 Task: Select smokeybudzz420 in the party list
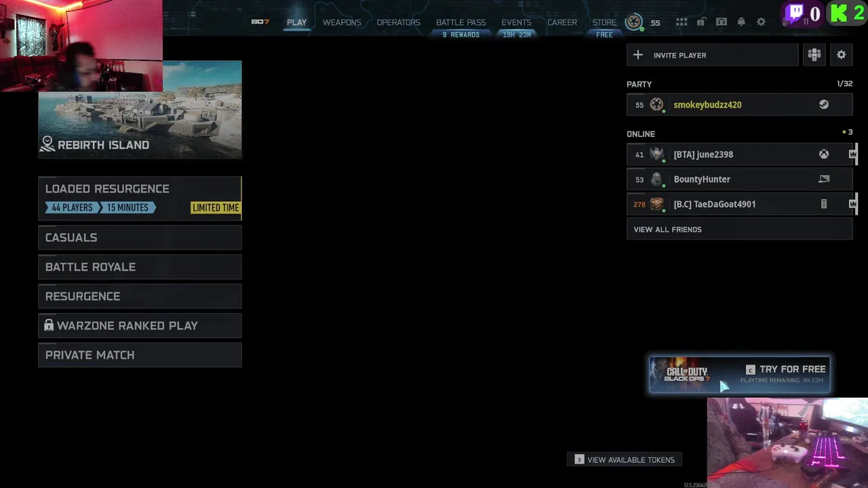tap(739, 104)
